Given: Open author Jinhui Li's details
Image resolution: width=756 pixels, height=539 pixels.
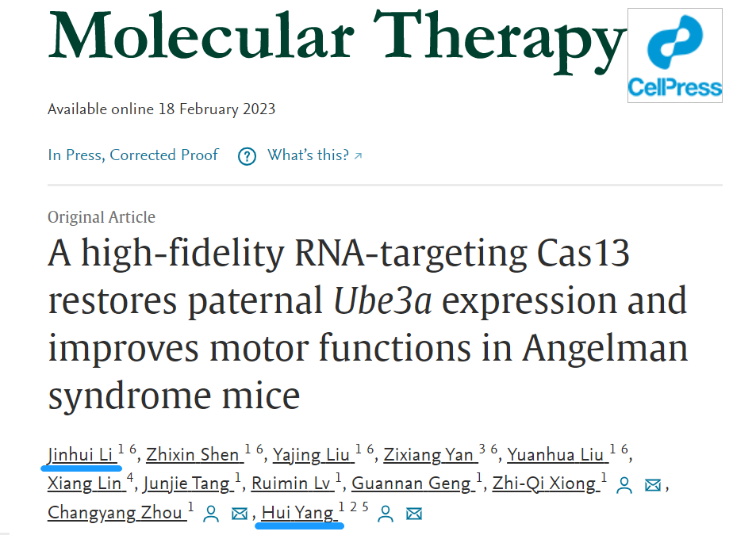Looking at the screenshot, I should [x=80, y=455].
